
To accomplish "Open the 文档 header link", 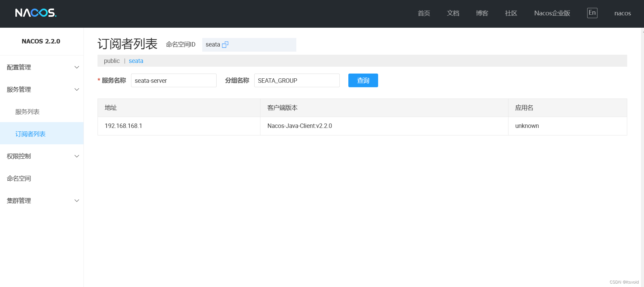I will [x=453, y=13].
